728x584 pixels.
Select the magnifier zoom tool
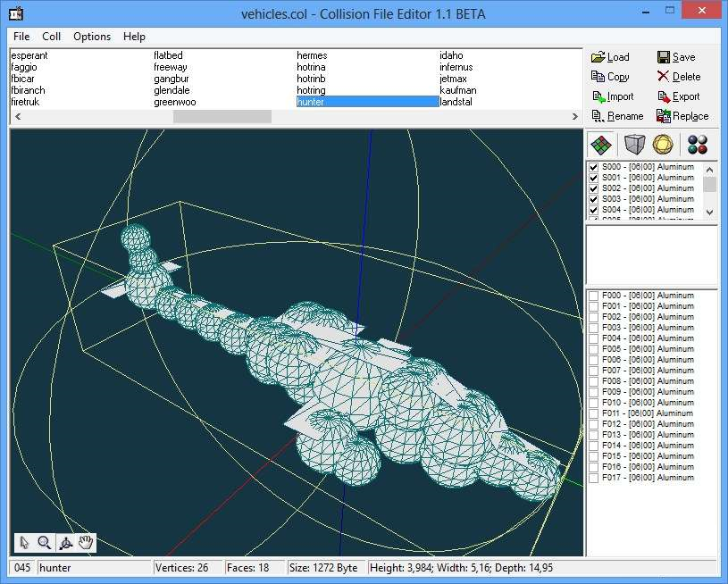[45, 542]
